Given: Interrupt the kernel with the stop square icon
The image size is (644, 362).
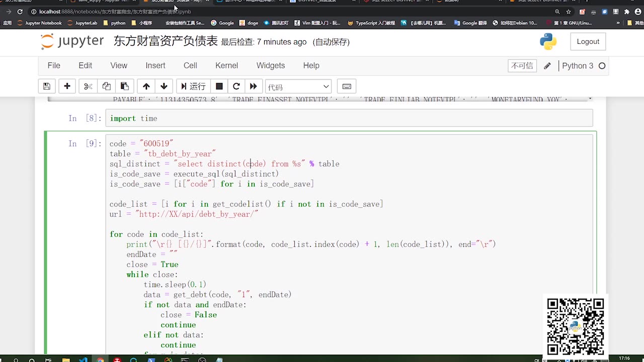Looking at the screenshot, I should pyautogui.click(x=219, y=86).
